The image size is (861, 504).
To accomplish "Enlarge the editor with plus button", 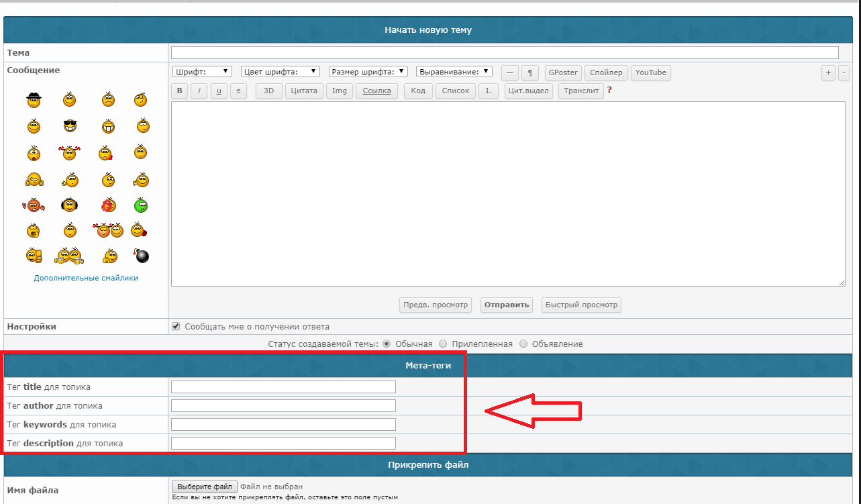I will click(829, 72).
